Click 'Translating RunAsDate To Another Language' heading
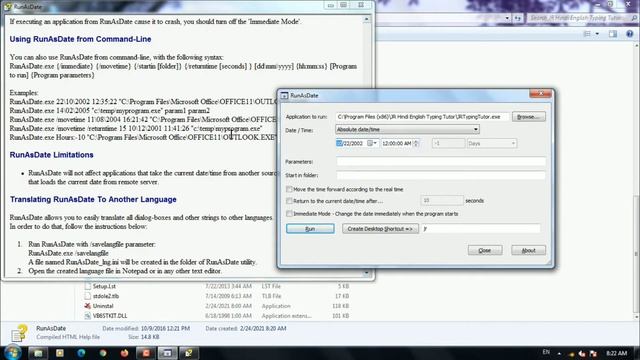Viewport: 640px width, 360px height. [x=93, y=199]
